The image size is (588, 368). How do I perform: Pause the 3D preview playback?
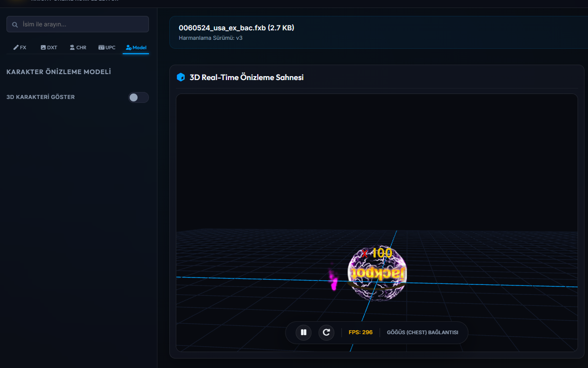pos(303,332)
